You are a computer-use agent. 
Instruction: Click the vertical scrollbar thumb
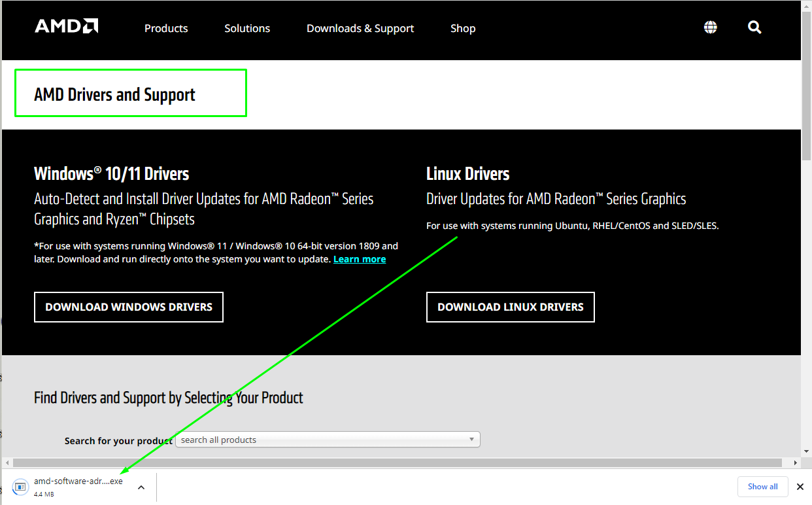click(807, 86)
